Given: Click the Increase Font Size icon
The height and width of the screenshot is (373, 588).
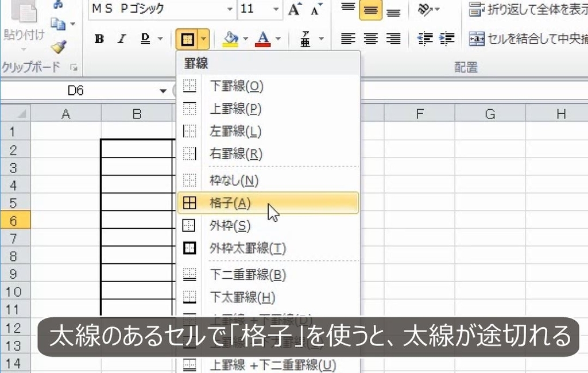Looking at the screenshot, I should [x=293, y=9].
